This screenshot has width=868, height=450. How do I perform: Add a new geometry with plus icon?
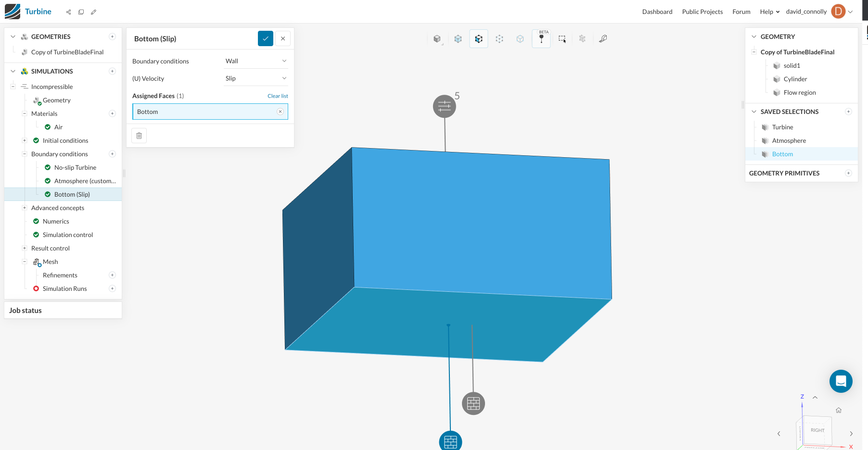112,37
